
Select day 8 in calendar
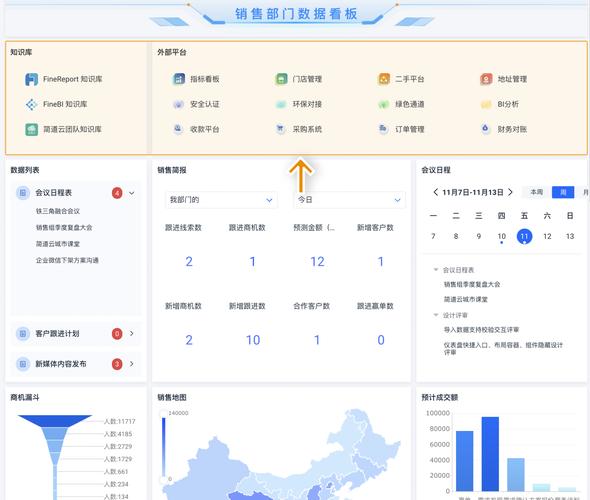[x=456, y=236]
